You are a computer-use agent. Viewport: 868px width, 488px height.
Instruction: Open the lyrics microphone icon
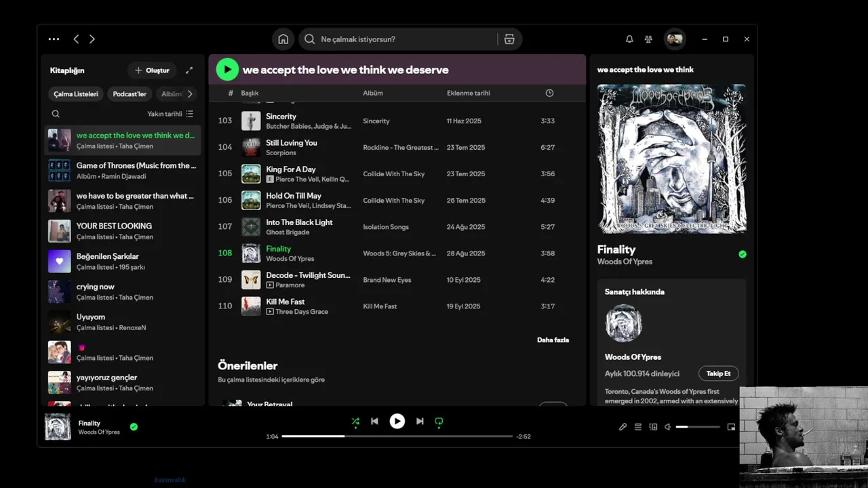623,427
